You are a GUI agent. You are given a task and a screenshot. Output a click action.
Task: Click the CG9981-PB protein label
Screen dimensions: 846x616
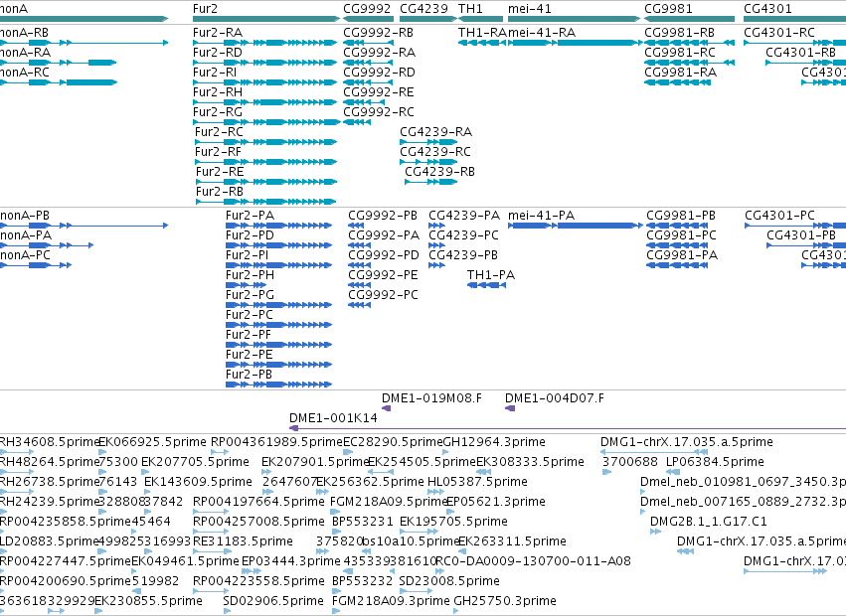681,216
